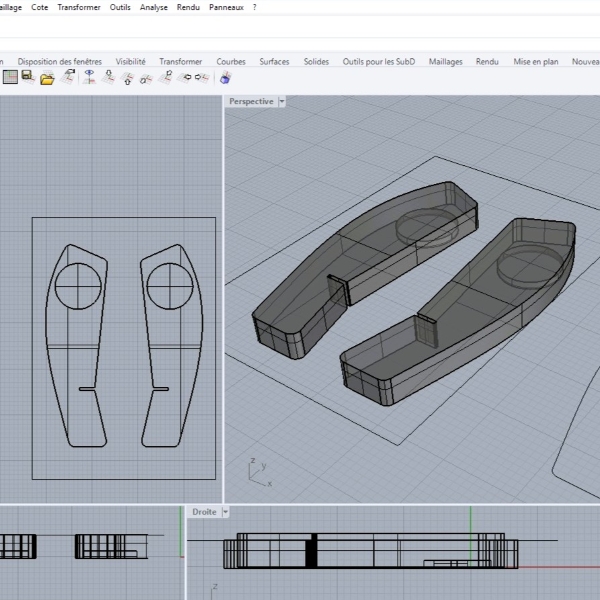Click the left-arrow previous plane icon

(185, 77)
